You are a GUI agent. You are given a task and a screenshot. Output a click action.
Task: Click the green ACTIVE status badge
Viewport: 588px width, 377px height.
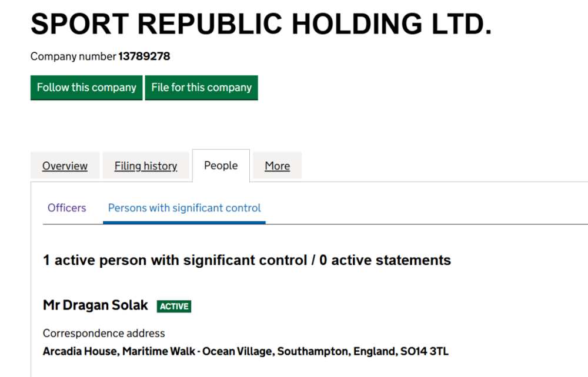[174, 306]
